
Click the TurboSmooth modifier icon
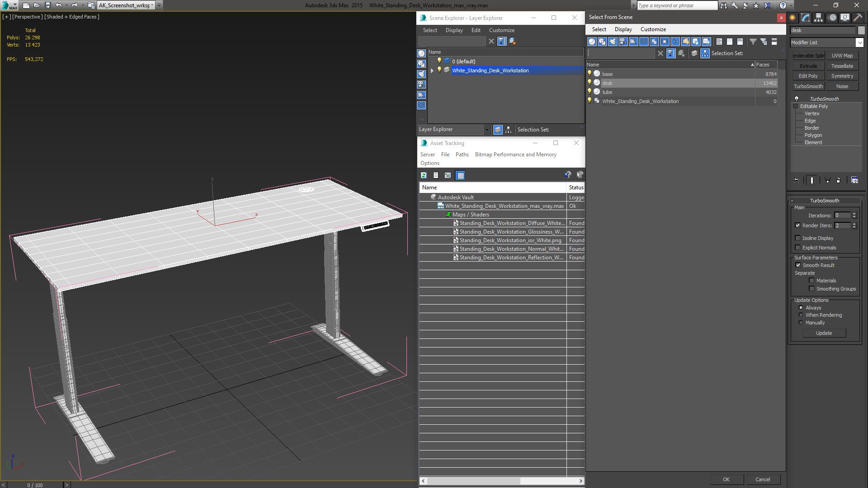797,99
